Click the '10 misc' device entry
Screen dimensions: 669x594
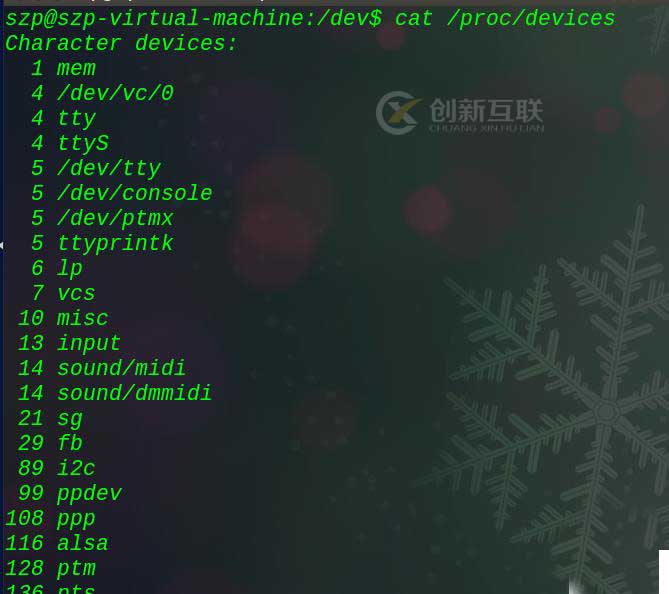coord(63,318)
